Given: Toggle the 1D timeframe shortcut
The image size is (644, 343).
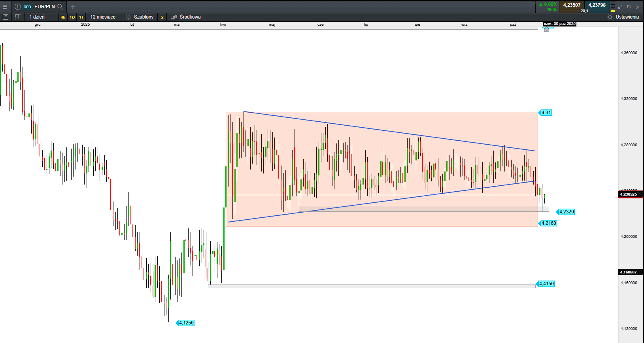Looking at the screenshot, I should click(x=72, y=17).
